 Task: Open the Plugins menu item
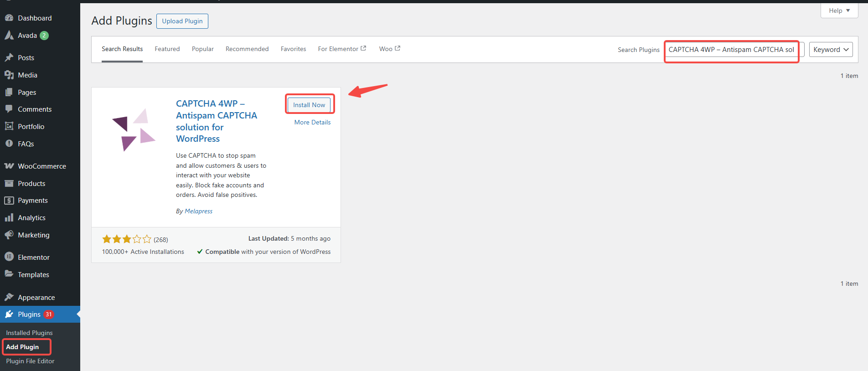pos(40,314)
